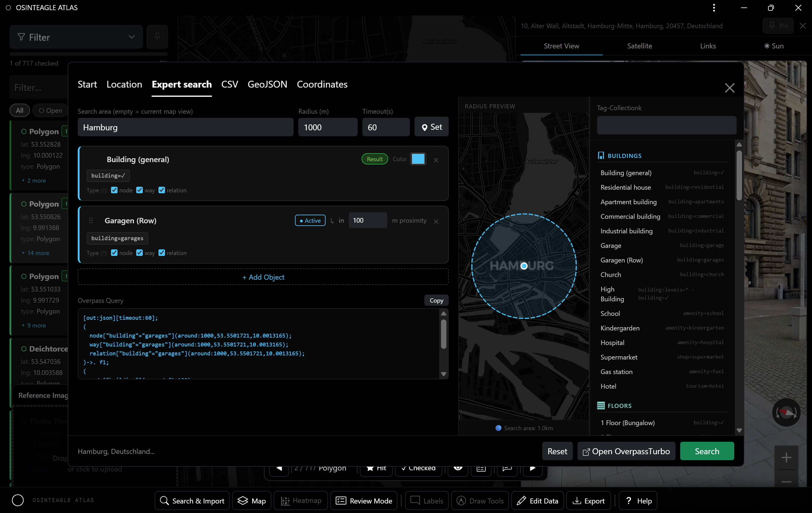Toggle Labels in bottom toolbar
This screenshot has height=513, width=812.
pos(426,501)
